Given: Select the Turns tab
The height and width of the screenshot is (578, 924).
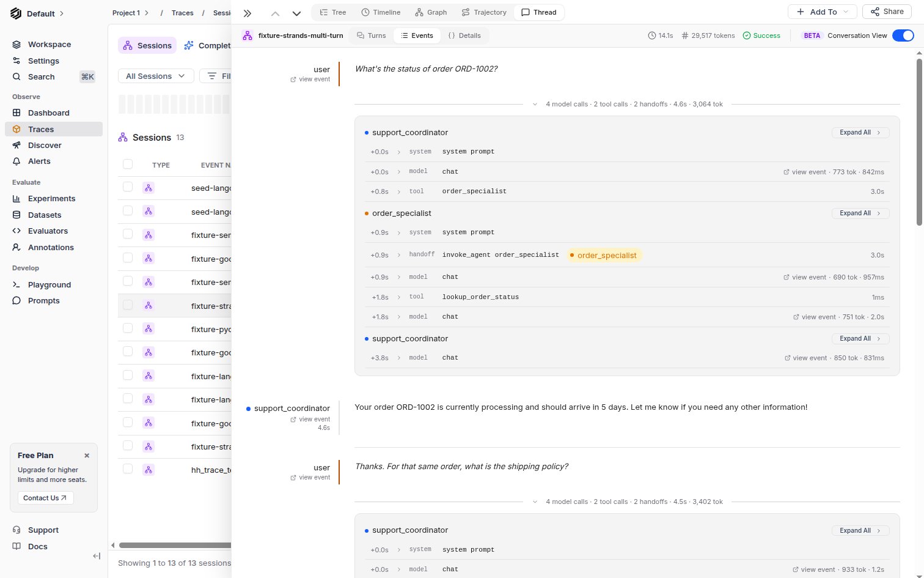Looking at the screenshot, I should [x=372, y=35].
